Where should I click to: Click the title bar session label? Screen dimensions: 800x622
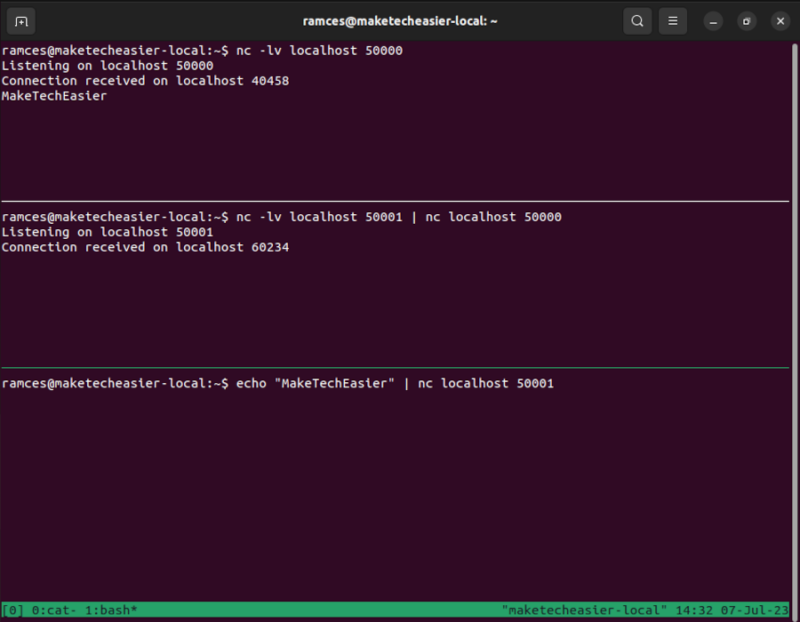pyautogui.click(x=400, y=20)
